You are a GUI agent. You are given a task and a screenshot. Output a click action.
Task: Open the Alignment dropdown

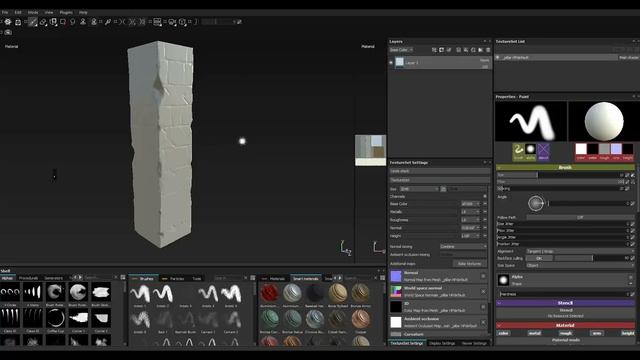(580, 251)
